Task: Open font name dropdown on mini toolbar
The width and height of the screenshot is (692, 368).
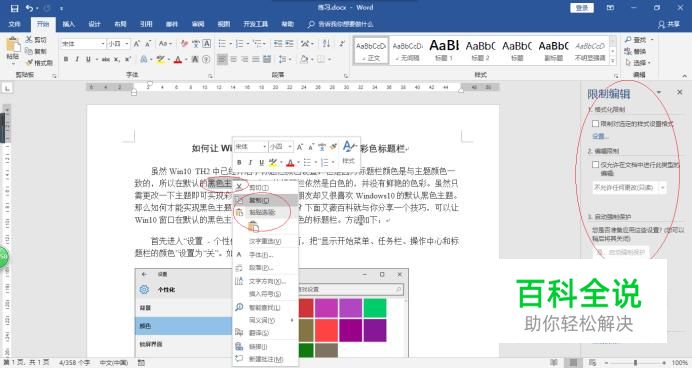Action: pyautogui.click(x=265, y=146)
